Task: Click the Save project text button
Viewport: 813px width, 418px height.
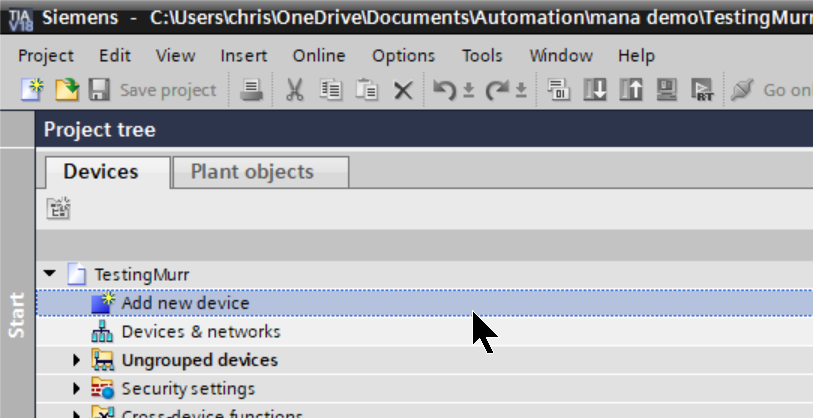Action: (168, 90)
